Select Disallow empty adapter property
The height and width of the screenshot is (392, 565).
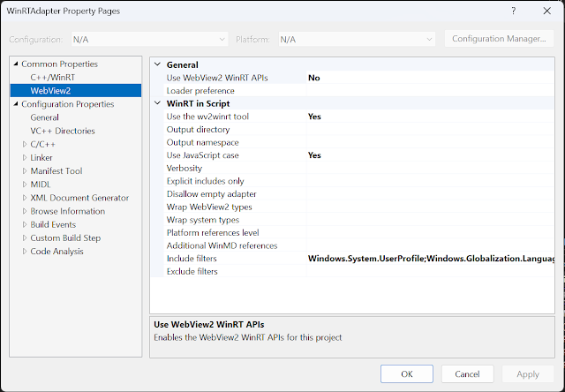[212, 194]
